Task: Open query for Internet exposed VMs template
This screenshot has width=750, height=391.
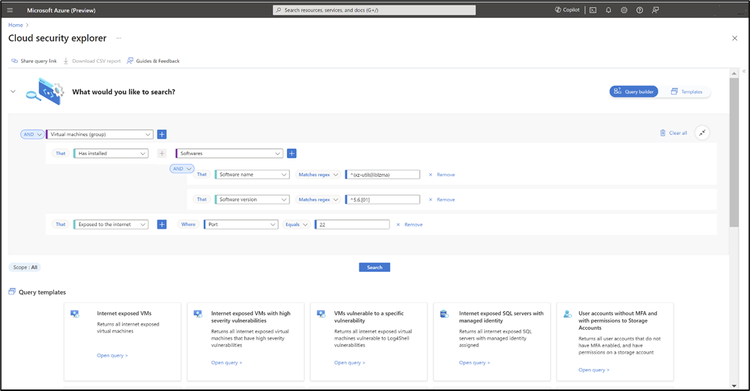Action: point(112,356)
